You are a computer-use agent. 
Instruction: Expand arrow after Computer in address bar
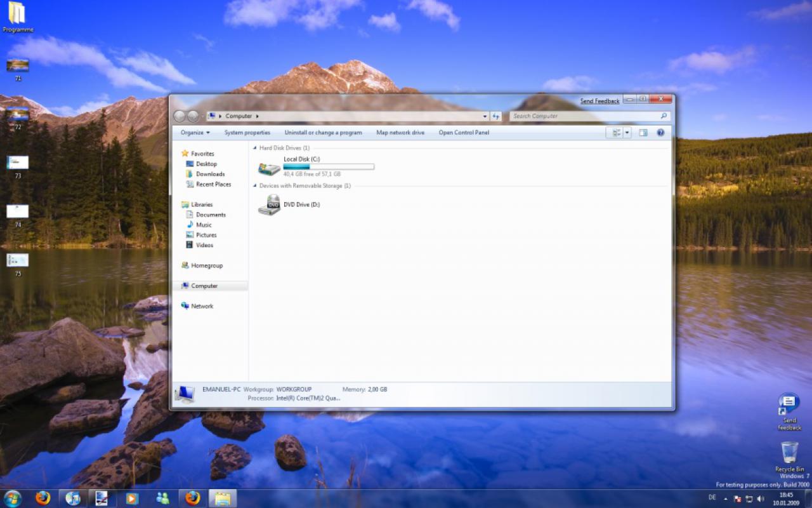[x=257, y=116]
